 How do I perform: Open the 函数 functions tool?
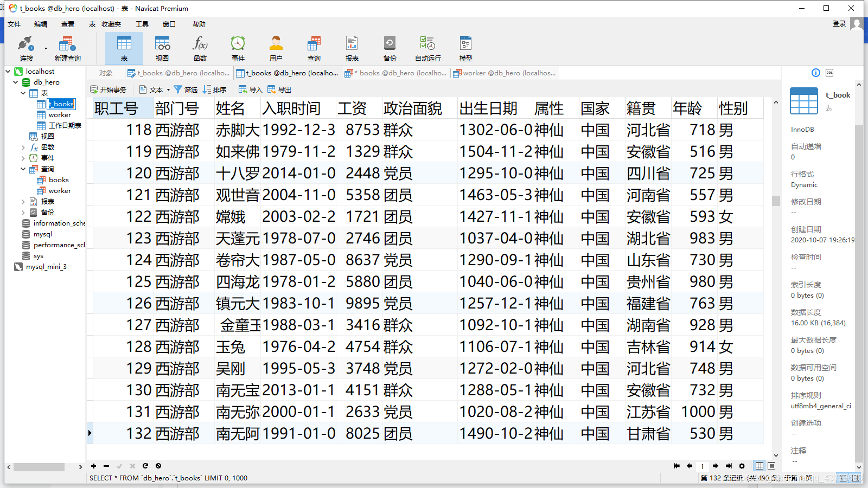tap(200, 48)
